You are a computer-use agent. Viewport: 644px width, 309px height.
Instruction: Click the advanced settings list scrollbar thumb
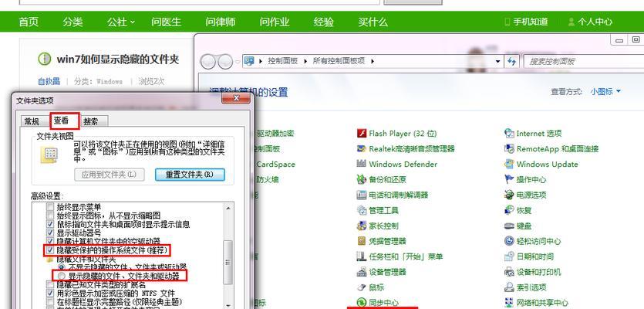pos(228,263)
